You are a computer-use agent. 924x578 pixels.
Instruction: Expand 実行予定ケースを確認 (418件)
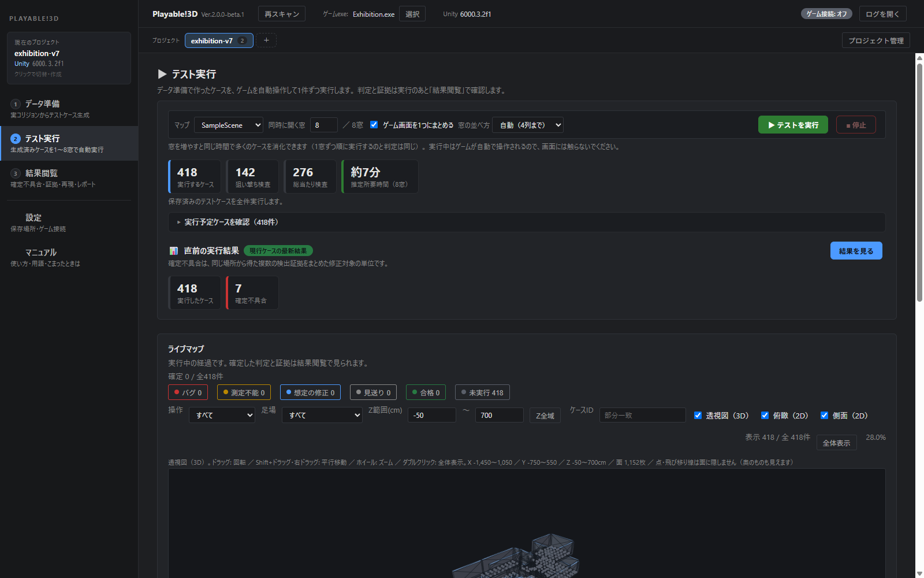pyautogui.click(x=527, y=222)
